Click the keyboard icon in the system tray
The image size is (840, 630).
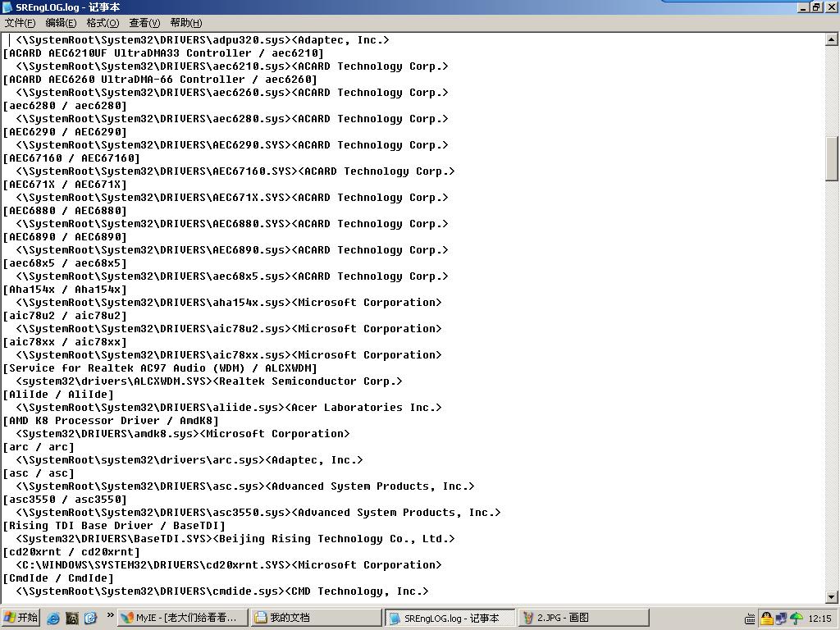point(750,619)
